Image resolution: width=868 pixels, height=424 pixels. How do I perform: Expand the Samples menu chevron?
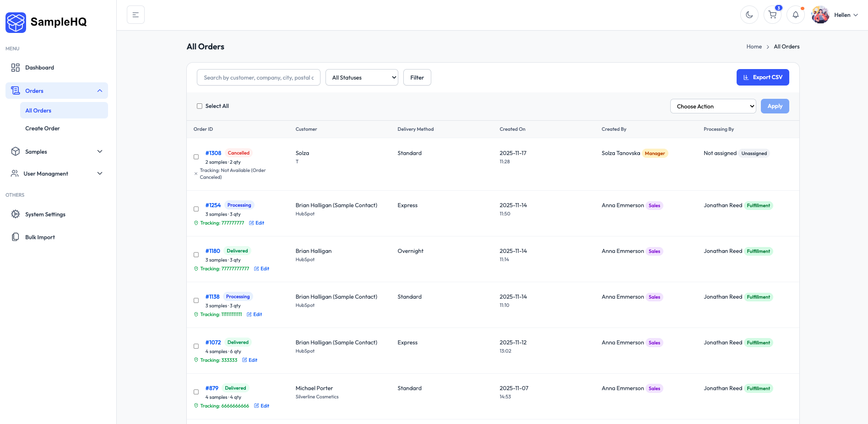[100, 151]
